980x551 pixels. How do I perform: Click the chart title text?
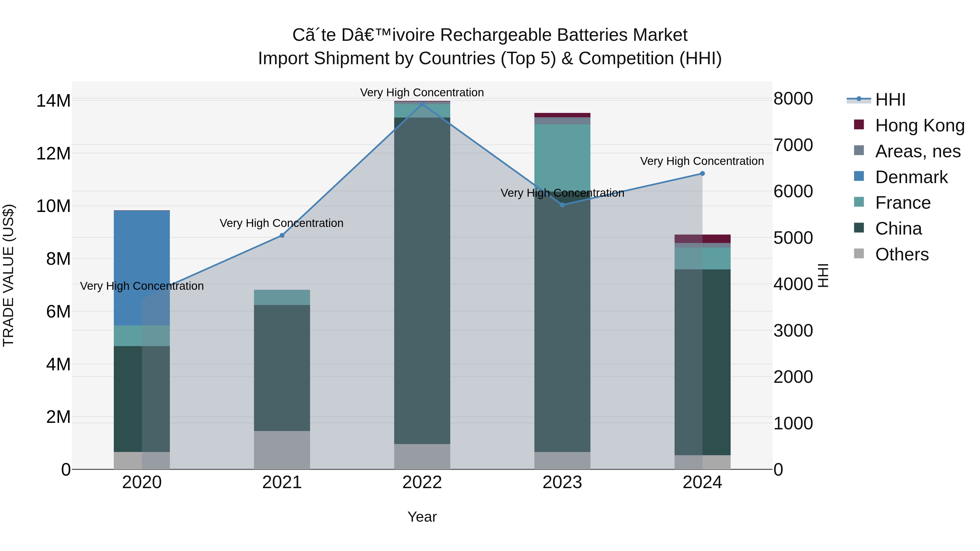pos(490,46)
